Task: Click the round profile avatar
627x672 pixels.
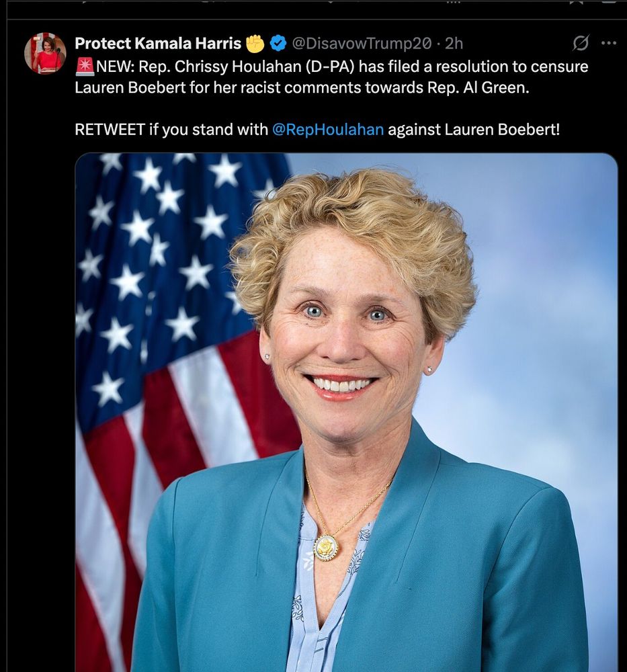Action: 45,53
